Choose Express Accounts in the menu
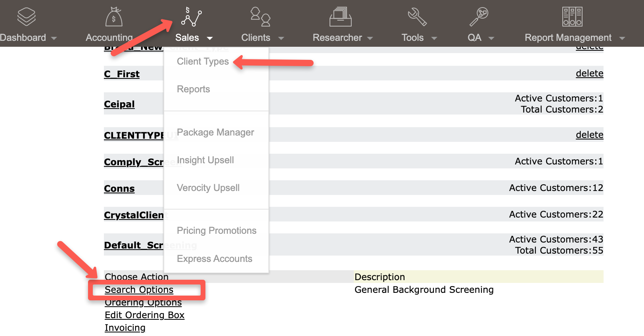This screenshot has height=336, width=644. coord(215,259)
